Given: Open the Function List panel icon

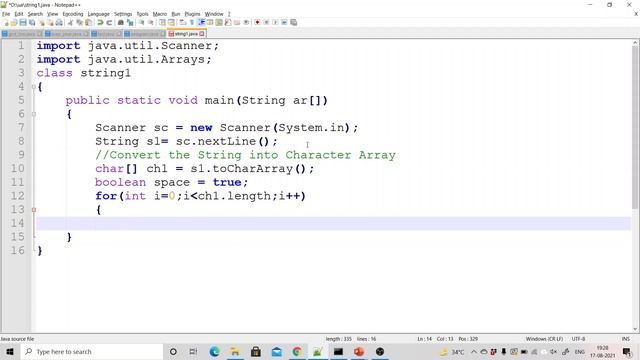Looking at the screenshot, I should [228, 22].
